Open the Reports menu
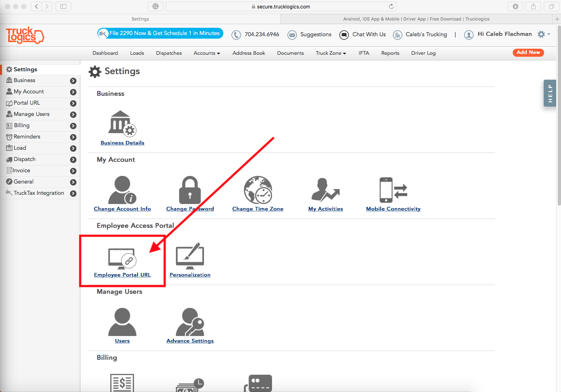Screen dimensions: 561x392 (x=390, y=53)
